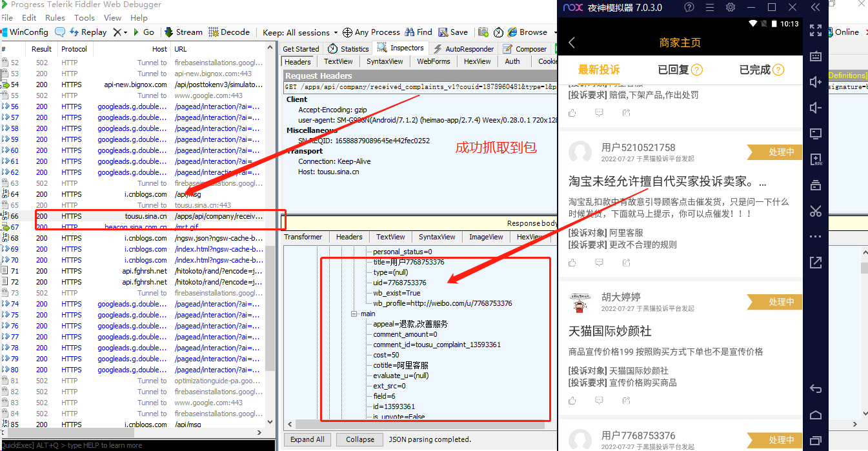The width and height of the screenshot is (868, 451).
Task: Click Nox Android back arrow icon
Action: [816, 389]
